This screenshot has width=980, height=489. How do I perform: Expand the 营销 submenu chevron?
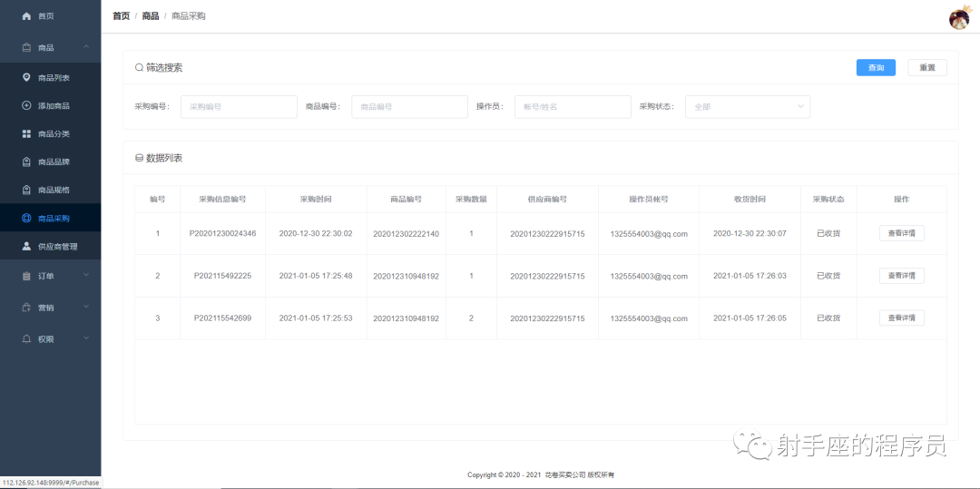[86, 307]
